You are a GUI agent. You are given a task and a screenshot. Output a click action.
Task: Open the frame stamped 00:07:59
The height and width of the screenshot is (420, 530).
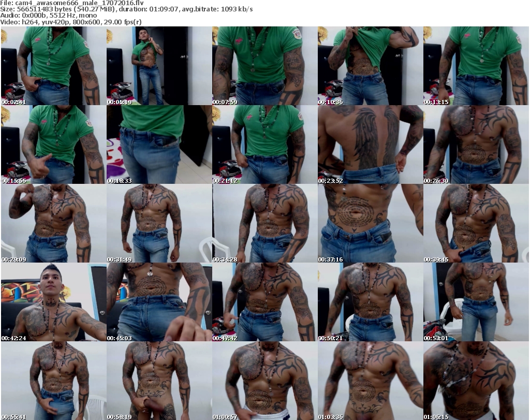(x=264, y=66)
